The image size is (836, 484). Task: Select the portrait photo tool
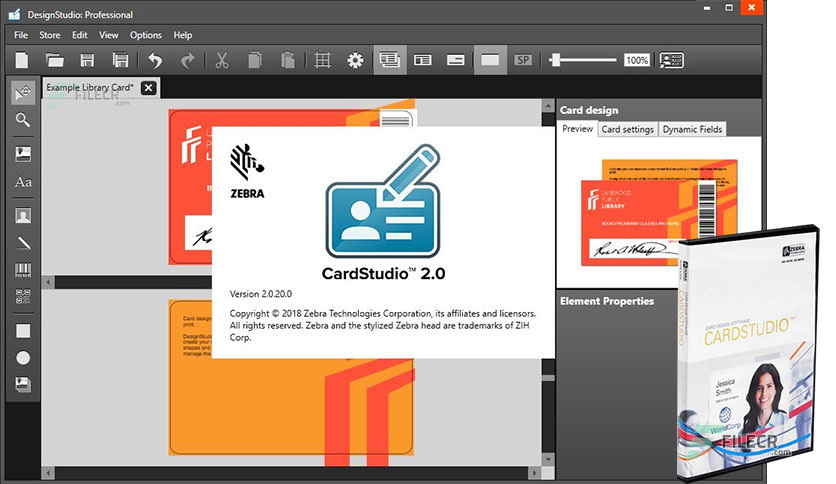coord(23,215)
